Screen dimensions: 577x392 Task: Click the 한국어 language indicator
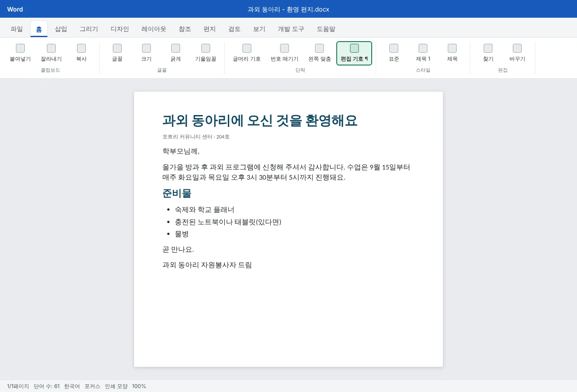(72, 386)
